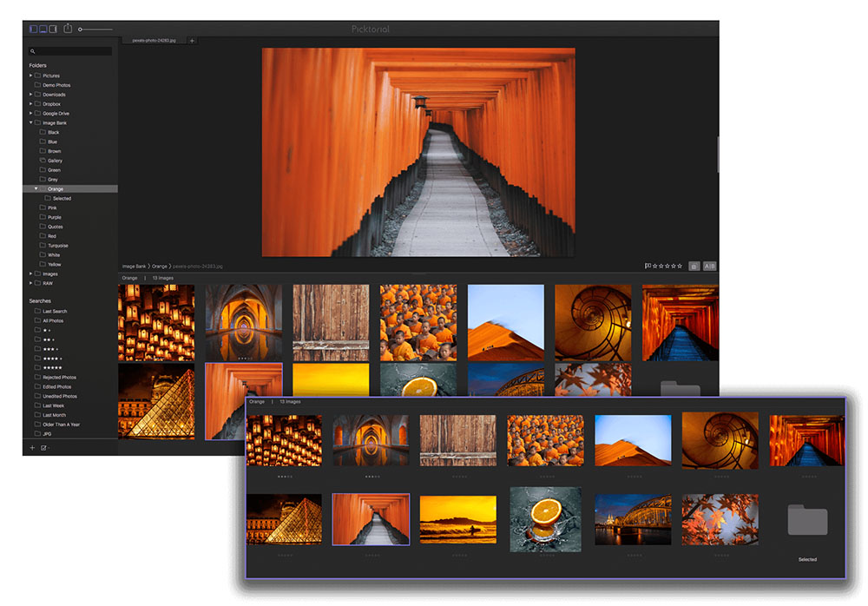Click the sidebar search field
The width and height of the screenshot is (868, 606).
click(x=71, y=52)
